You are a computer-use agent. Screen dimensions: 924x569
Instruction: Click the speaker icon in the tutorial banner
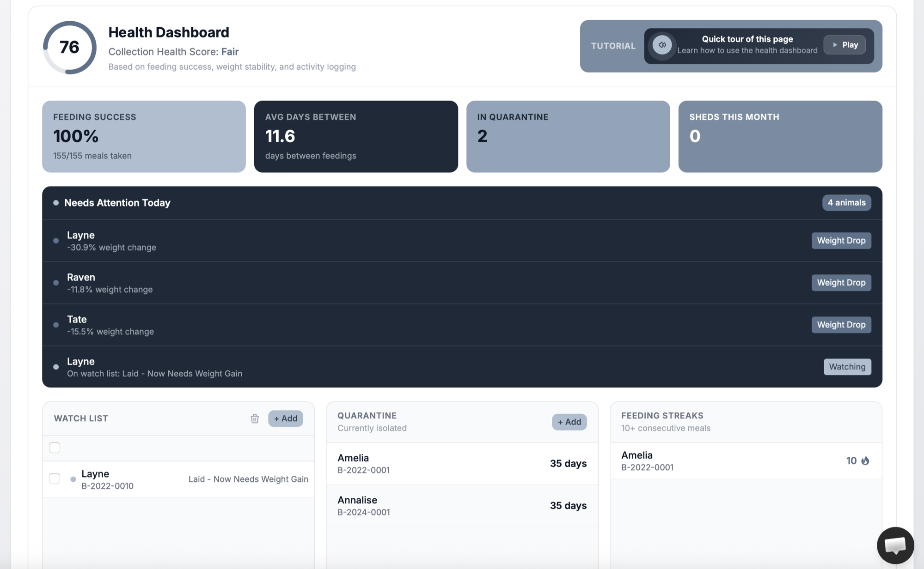[662, 45]
